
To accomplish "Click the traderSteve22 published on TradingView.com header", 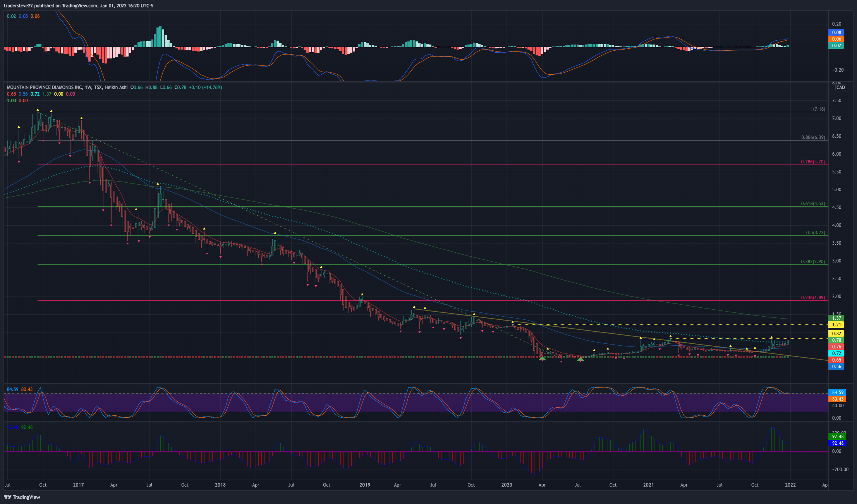I will 79,6.
